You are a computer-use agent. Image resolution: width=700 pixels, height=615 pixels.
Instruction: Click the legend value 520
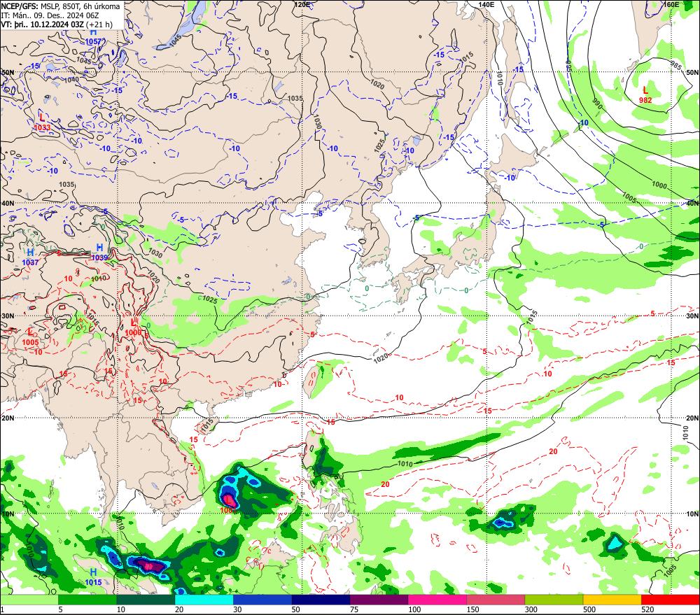click(x=647, y=609)
